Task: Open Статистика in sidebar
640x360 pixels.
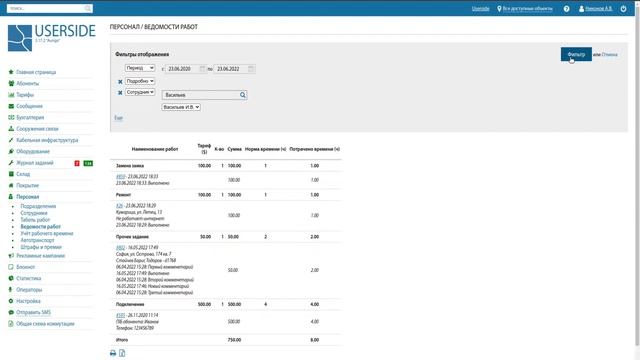Action: click(x=29, y=278)
